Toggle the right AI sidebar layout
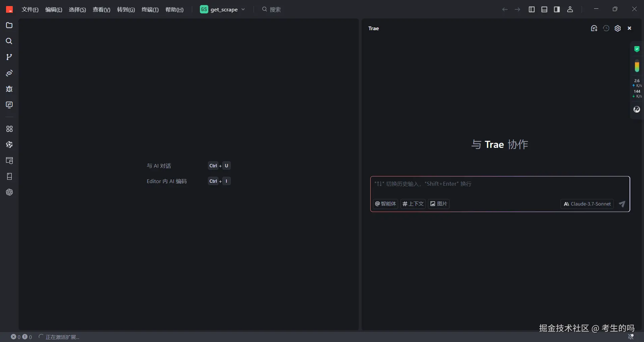 (x=557, y=9)
